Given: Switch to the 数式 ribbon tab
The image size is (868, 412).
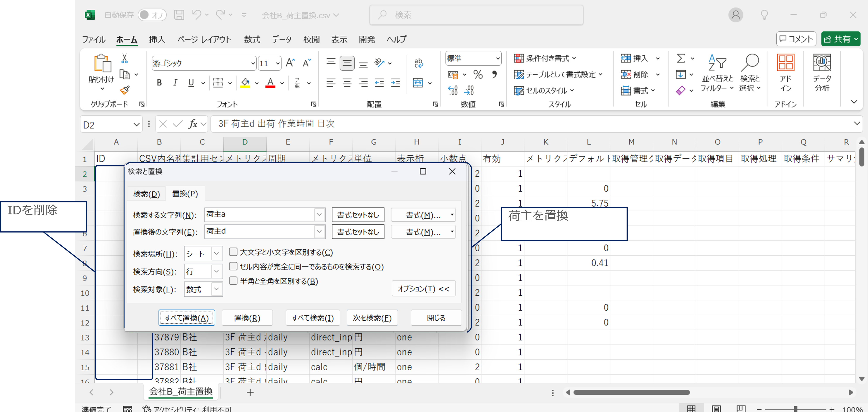Looking at the screenshot, I should (x=252, y=39).
